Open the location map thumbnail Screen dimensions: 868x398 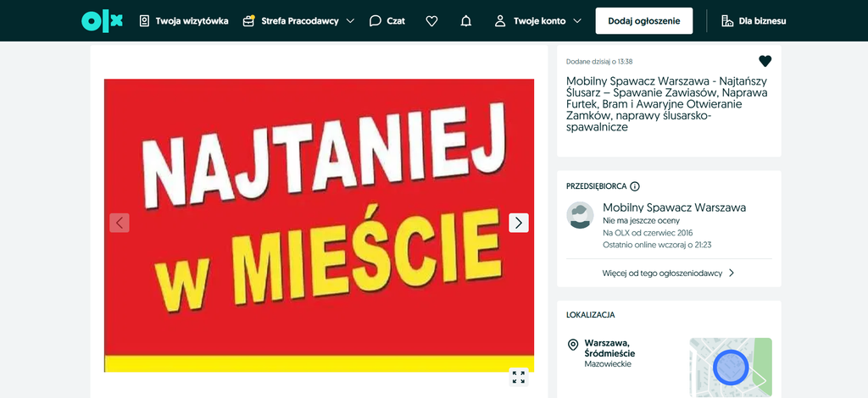point(730,367)
